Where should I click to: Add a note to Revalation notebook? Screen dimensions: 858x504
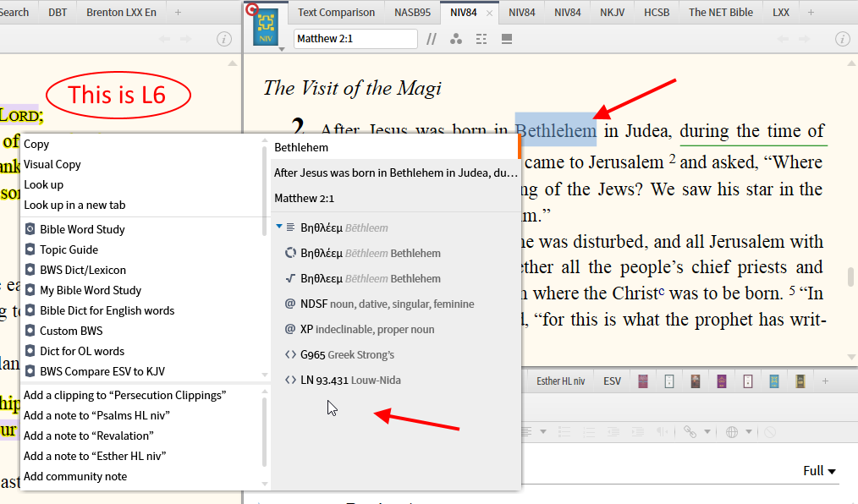(x=88, y=436)
